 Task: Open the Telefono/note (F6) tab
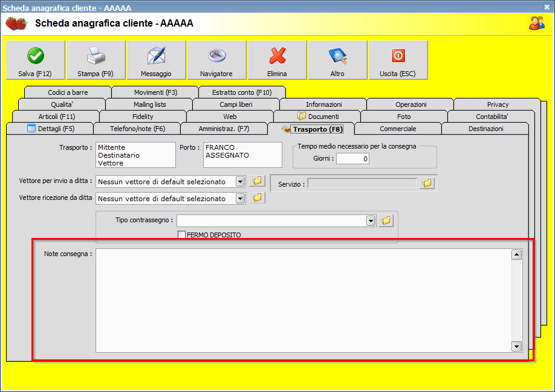tap(137, 129)
